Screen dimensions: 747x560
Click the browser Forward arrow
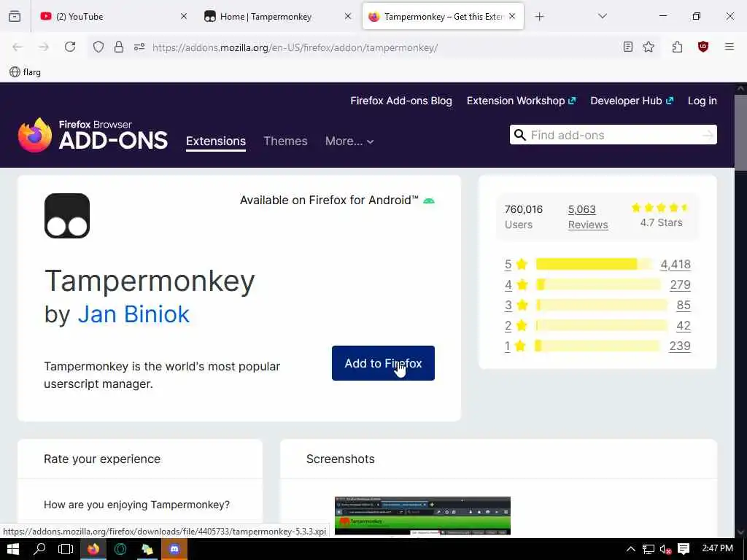point(44,47)
